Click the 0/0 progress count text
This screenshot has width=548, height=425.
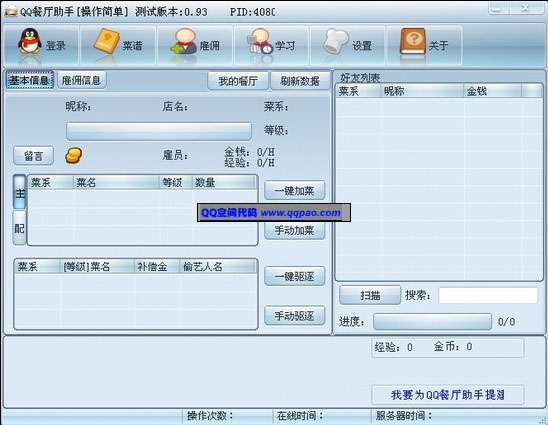[x=506, y=322]
